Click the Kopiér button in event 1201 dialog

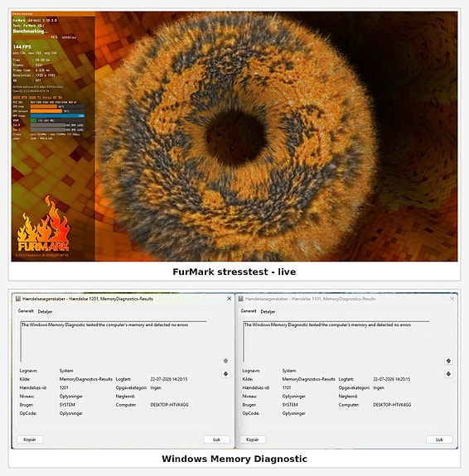pyautogui.click(x=30, y=440)
